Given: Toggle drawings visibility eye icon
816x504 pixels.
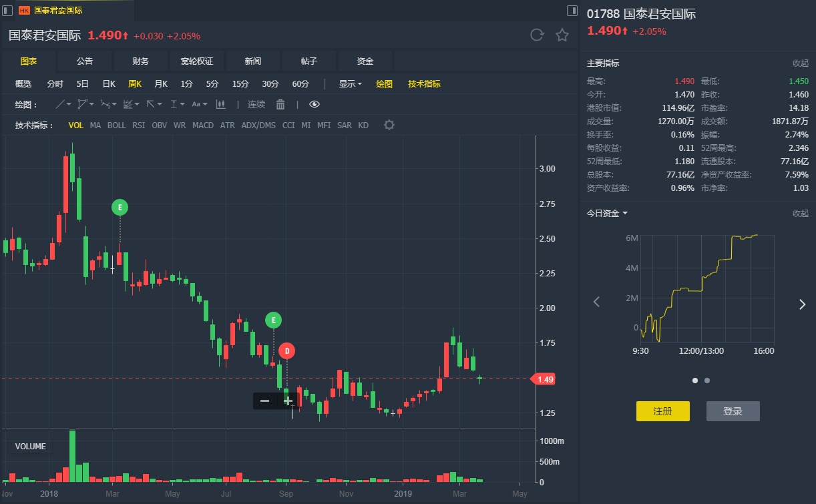Looking at the screenshot, I should click(315, 104).
